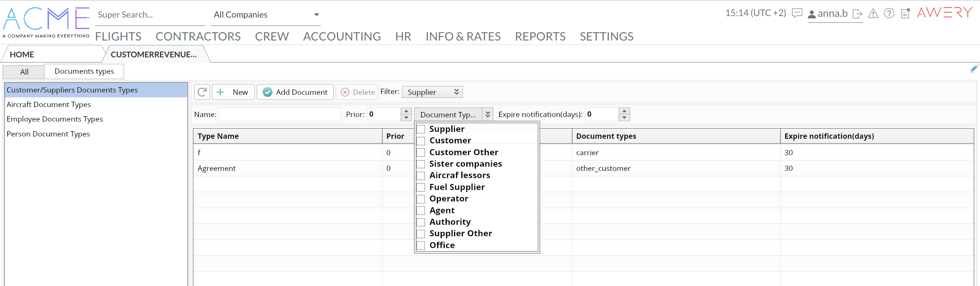Click the anna.b user profile icon
Viewport: 980px width, 286px height.
click(812, 14)
